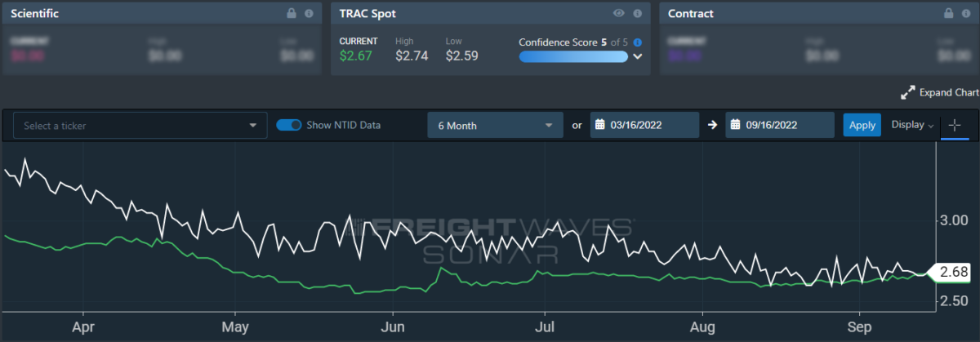Viewport: 980px width, 342px height.
Task: Click calendar icon in start date field
Action: tap(599, 125)
